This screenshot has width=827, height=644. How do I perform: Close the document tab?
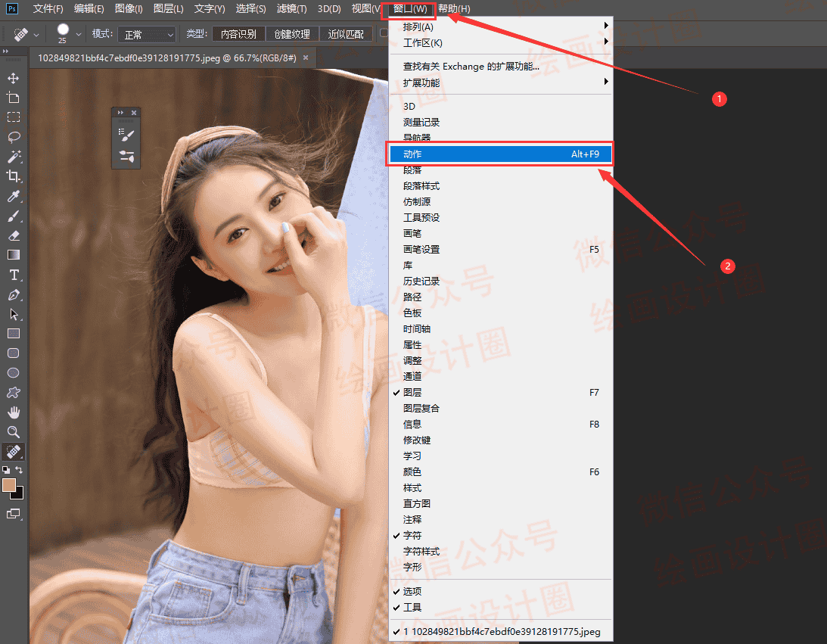coord(306,58)
